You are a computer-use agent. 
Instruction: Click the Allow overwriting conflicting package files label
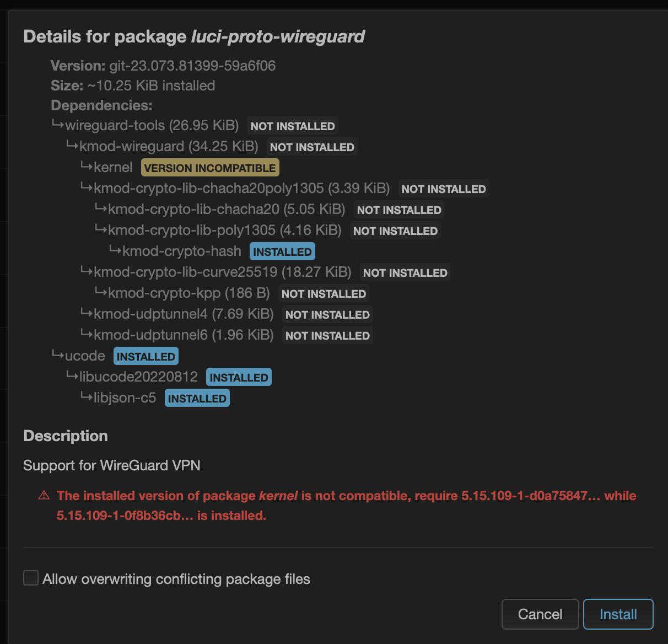(176, 579)
